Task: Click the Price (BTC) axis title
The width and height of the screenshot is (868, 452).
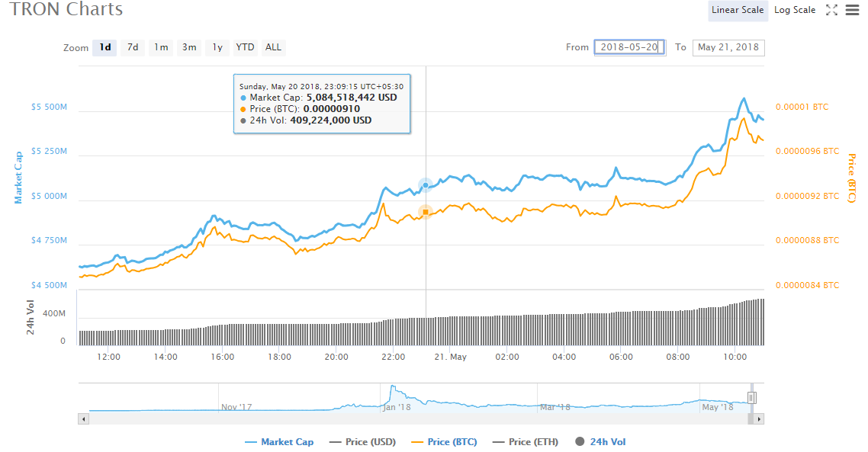Action: (x=852, y=178)
